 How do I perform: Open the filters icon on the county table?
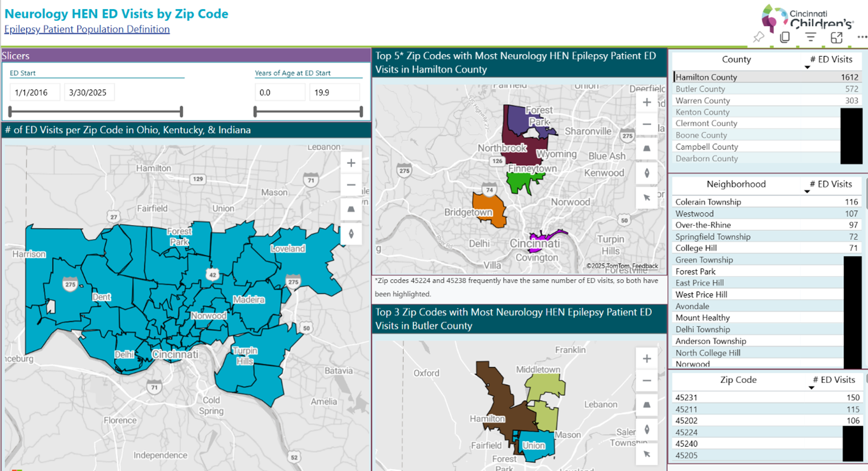[x=810, y=37]
